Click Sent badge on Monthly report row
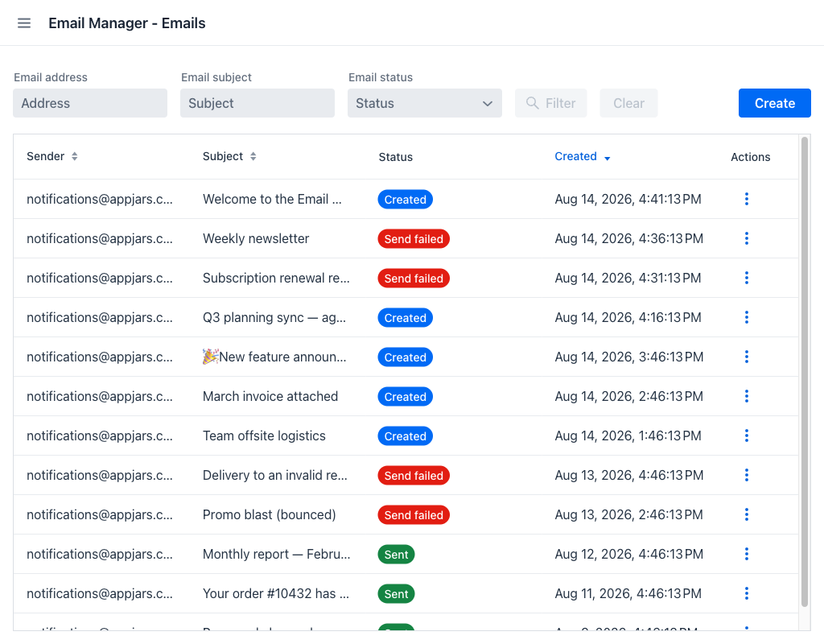This screenshot has width=824, height=644. coord(396,554)
